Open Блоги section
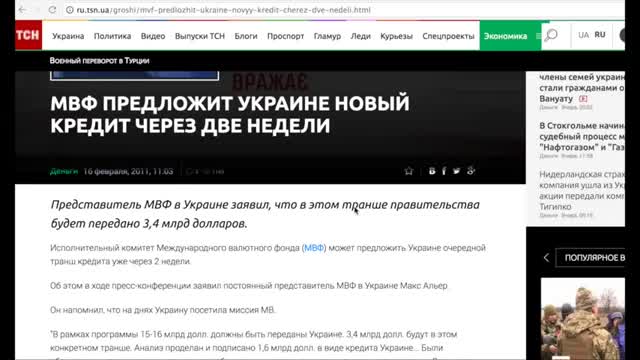Screen dimensions: 640x360 pyautogui.click(x=246, y=36)
